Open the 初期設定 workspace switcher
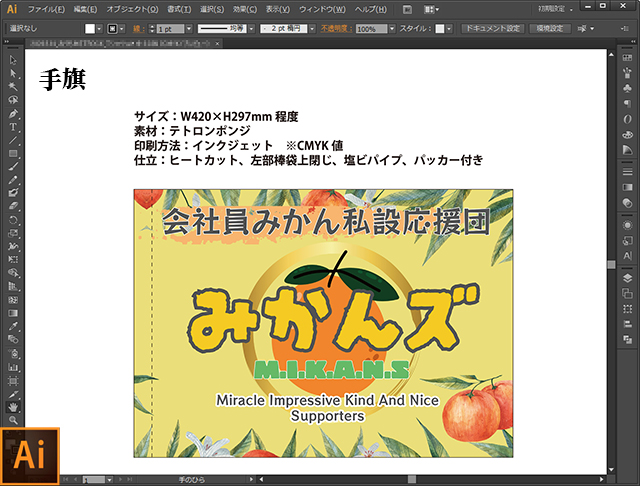The image size is (640, 486). point(555,9)
